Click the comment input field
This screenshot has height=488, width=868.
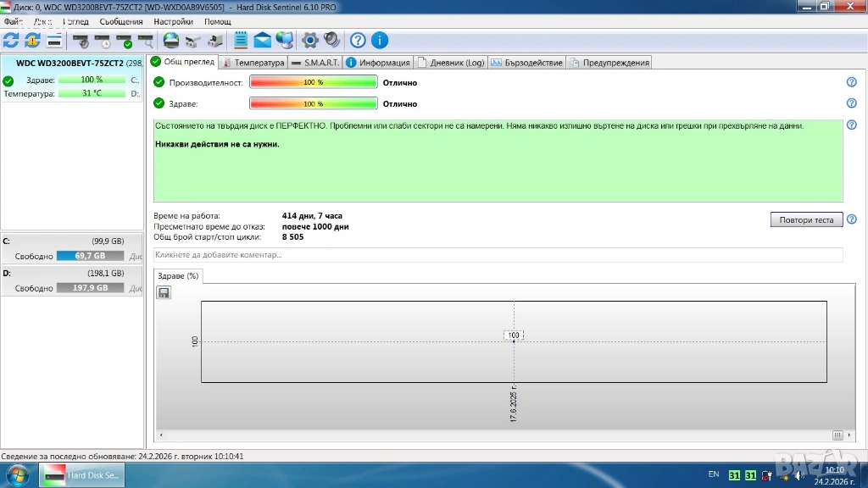tap(498, 255)
